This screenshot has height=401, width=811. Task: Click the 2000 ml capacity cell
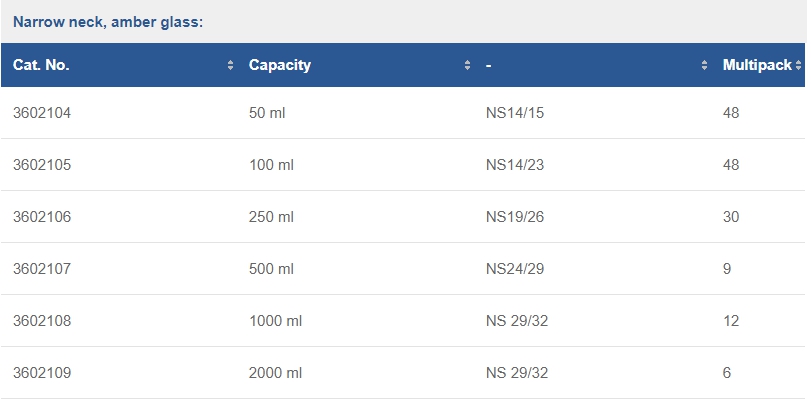click(x=275, y=373)
